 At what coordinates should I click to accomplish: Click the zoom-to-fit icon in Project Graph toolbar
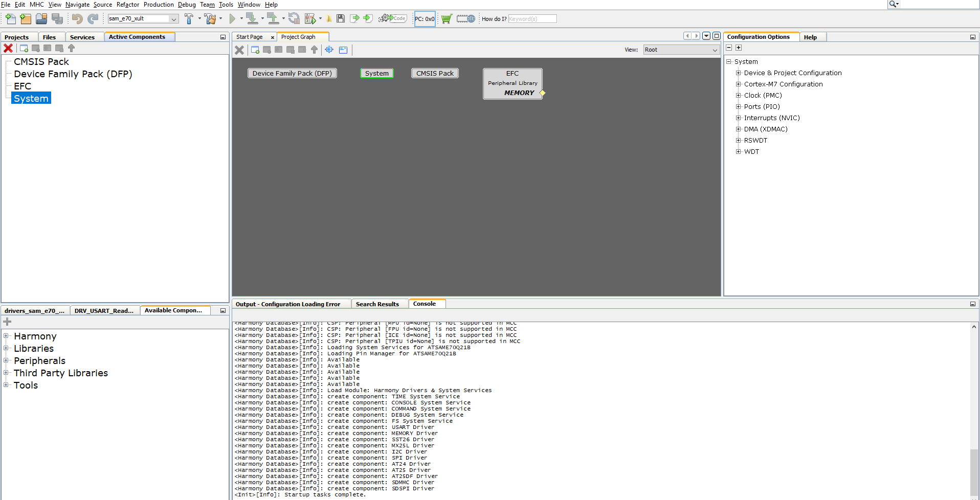point(329,50)
